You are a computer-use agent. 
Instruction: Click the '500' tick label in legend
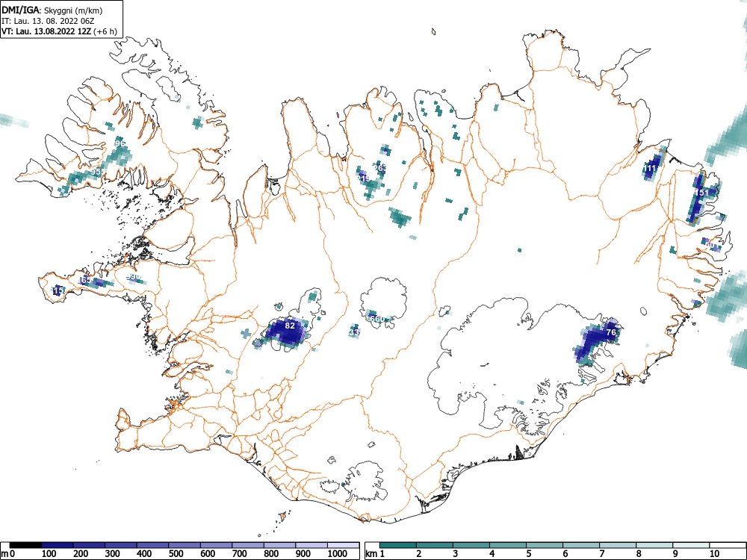coord(176,554)
